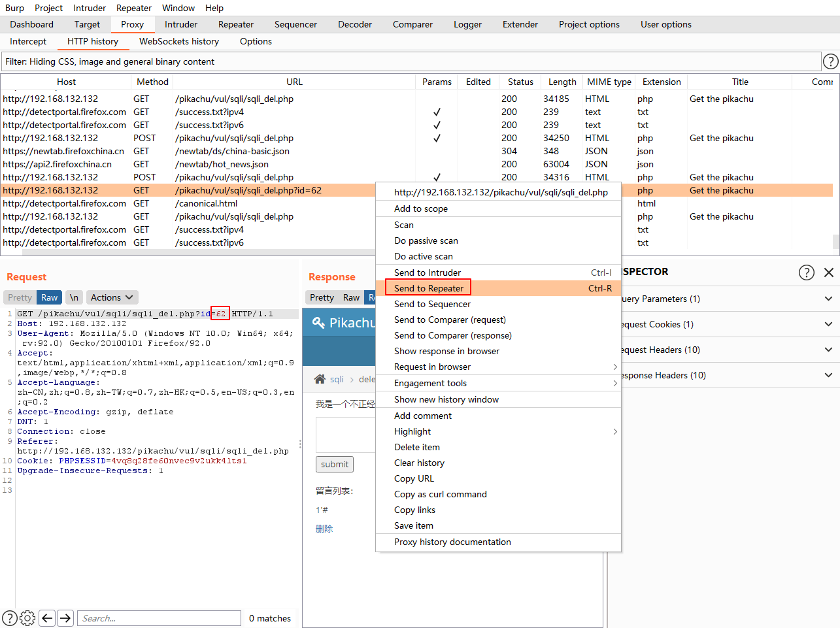Open the Engagement tools submenu arrow

click(x=615, y=384)
